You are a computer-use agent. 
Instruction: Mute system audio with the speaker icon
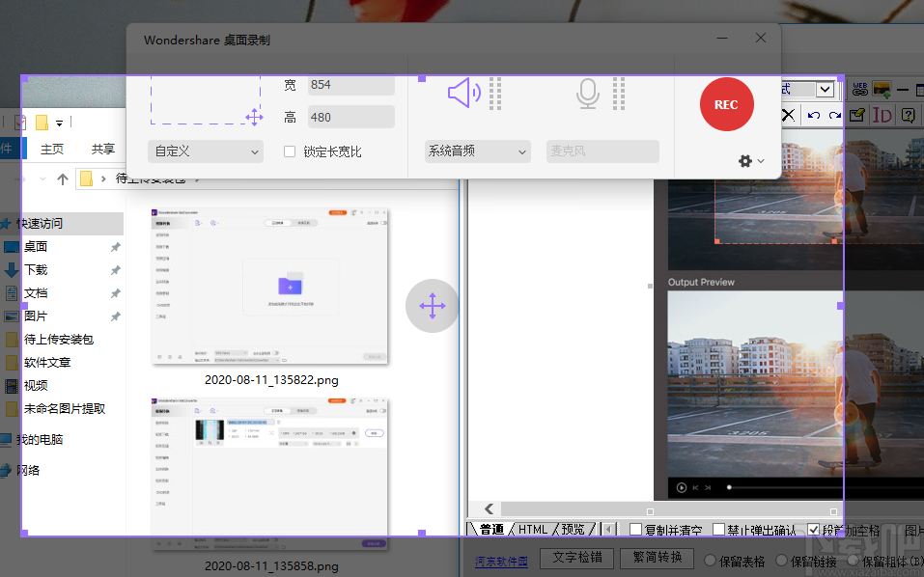click(x=463, y=94)
